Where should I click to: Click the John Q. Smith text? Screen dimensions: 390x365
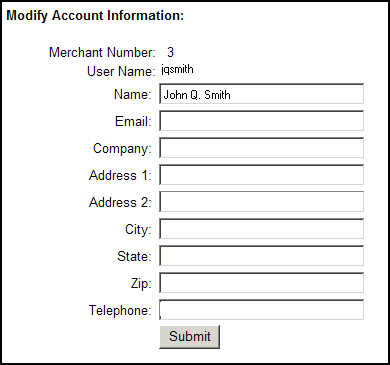click(197, 95)
